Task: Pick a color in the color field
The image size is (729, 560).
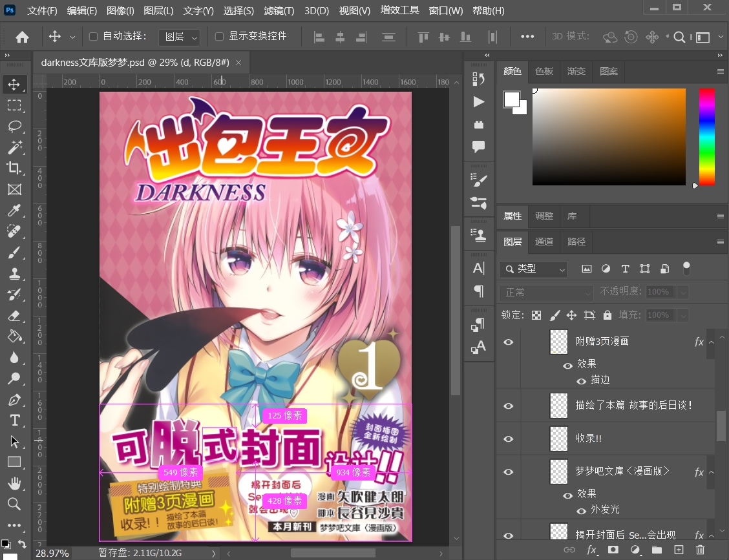Action: click(x=609, y=137)
